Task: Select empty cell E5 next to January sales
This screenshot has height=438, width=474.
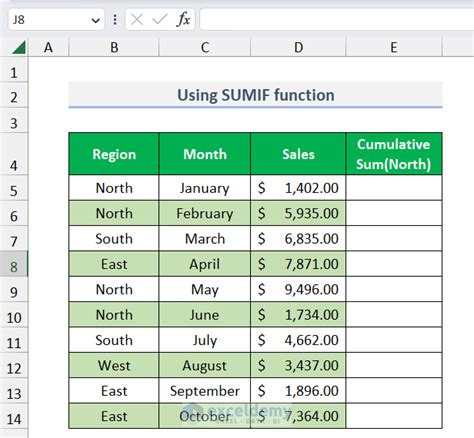Action: (x=394, y=188)
